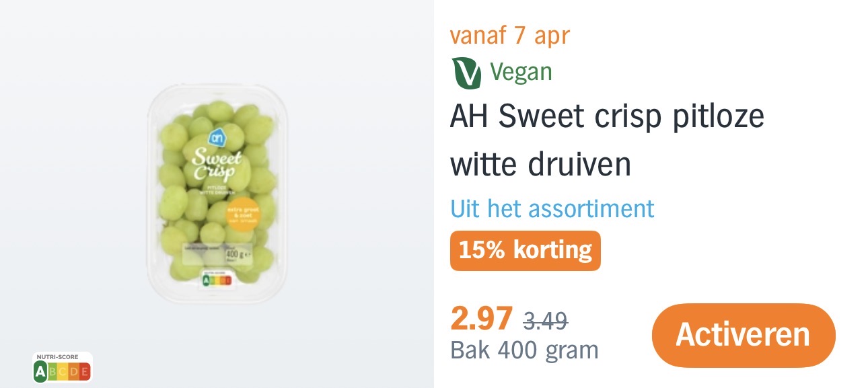This screenshot has width=868, height=388.
Task: Open the 'Uit het assortiment' link
Action: (x=552, y=208)
